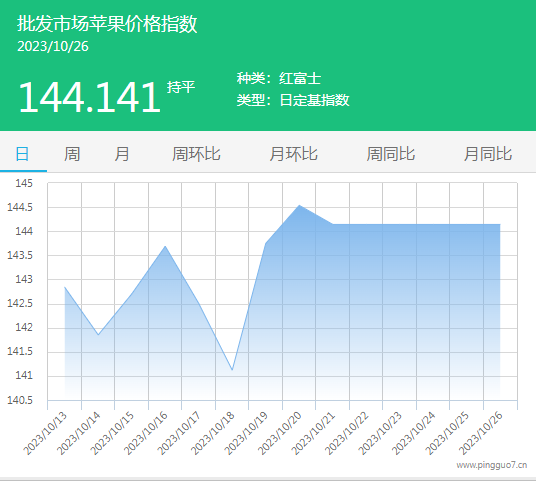Click the 144.5 y-axis label
This screenshot has width=536, height=481.
click(x=20, y=207)
